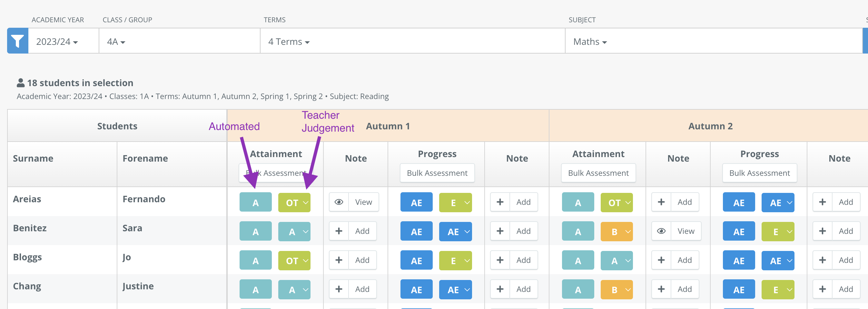Add Autumn 1 progress note for Chang
The height and width of the screenshot is (309, 868).
(x=514, y=289)
